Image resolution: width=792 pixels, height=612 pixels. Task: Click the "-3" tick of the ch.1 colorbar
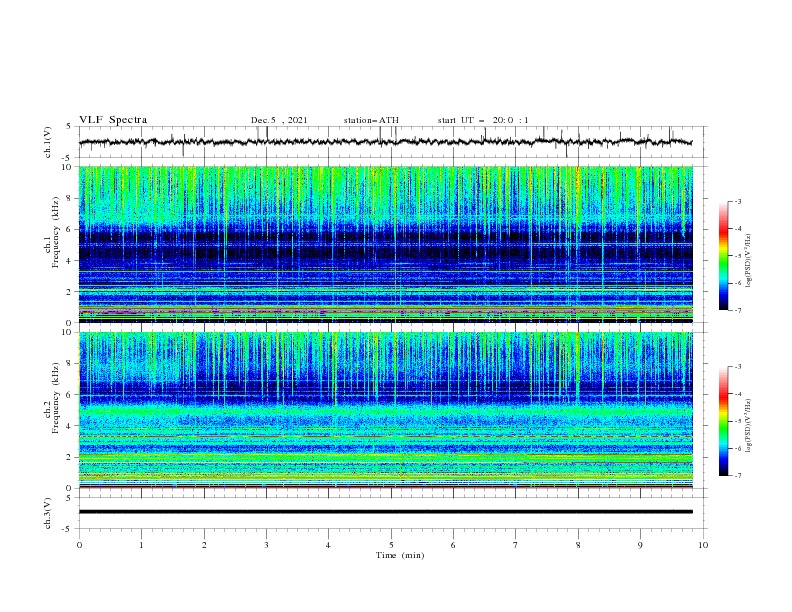pyautogui.click(x=738, y=202)
